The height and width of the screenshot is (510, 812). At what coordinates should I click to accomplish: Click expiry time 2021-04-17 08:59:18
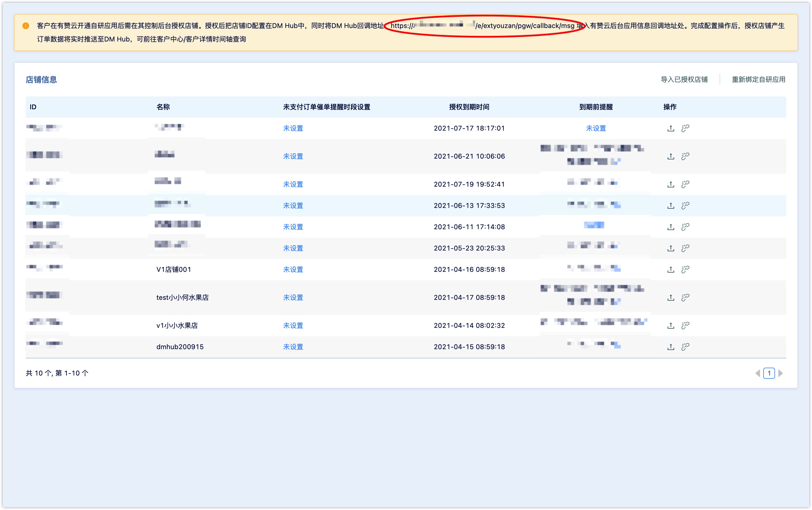tap(469, 297)
